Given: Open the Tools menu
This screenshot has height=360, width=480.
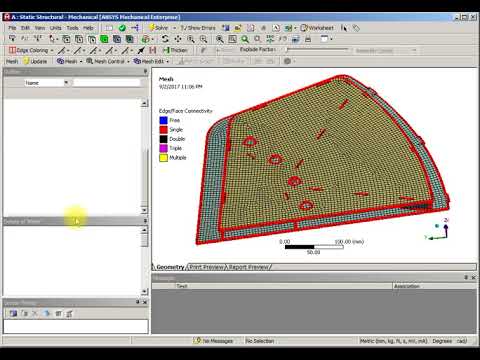Looking at the screenshot, I should (72, 28).
